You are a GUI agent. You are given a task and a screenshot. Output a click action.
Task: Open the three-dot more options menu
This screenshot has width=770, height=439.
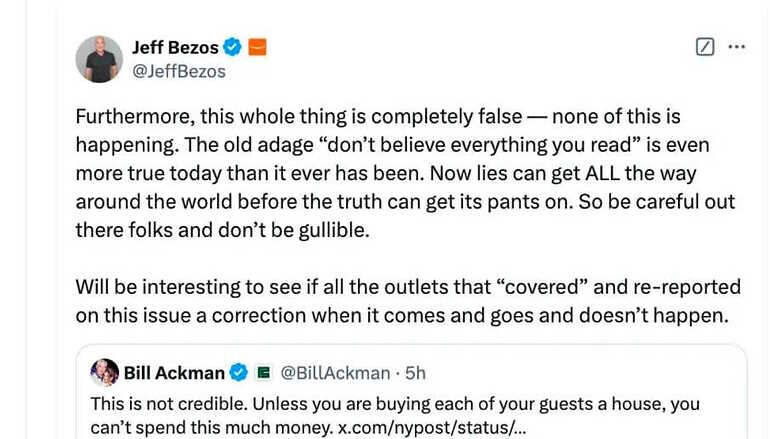point(737,47)
